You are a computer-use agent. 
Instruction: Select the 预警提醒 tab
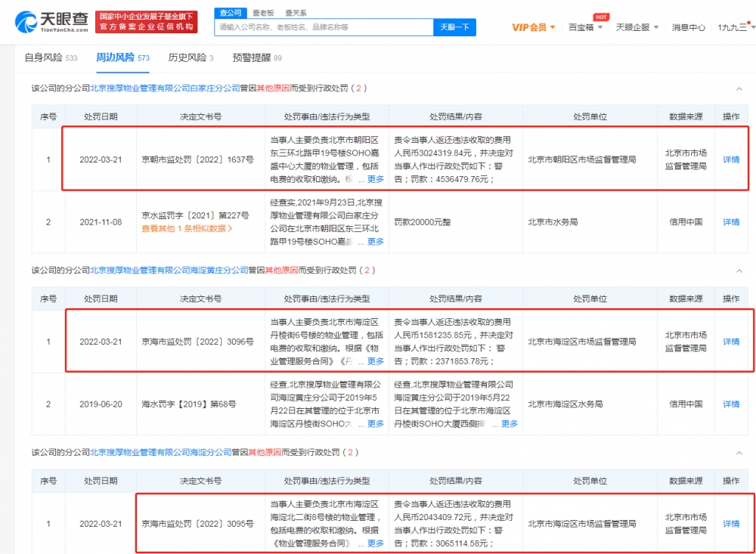[256, 58]
